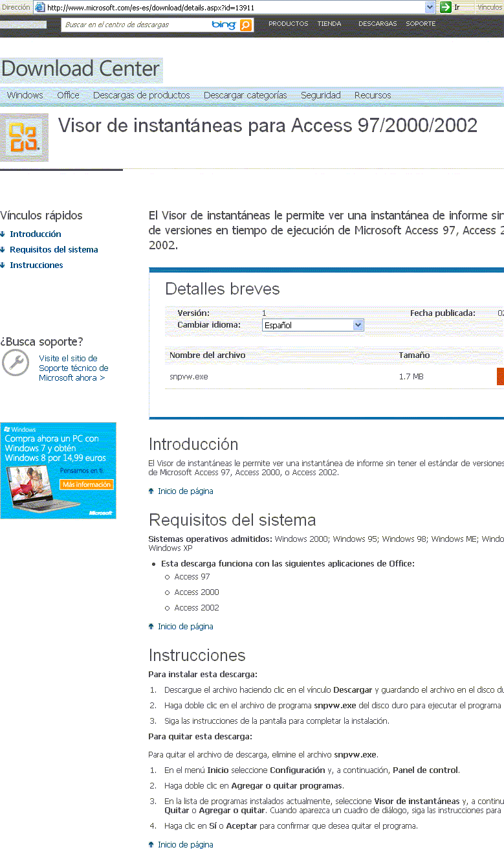Click the Access 97 list item
This screenshot has height=852, width=504.
point(192,577)
